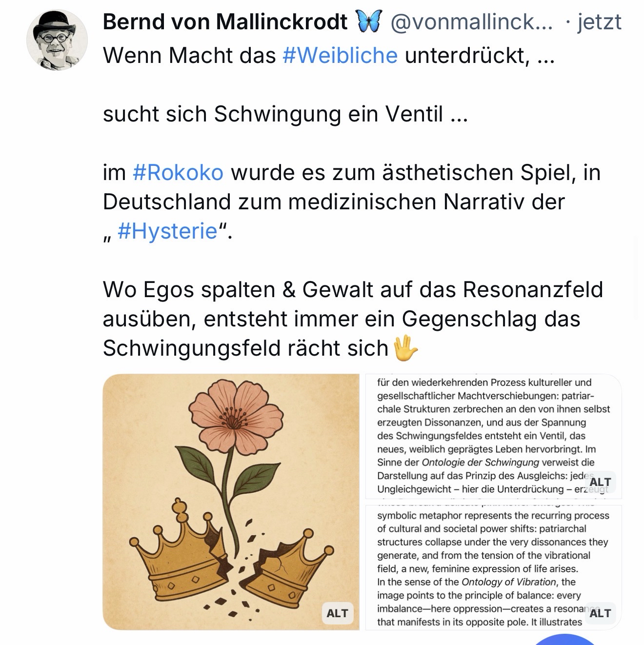The width and height of the screenshot is (644, 645).
Task: Open ALT text badge on flower image
Action: 337,613
